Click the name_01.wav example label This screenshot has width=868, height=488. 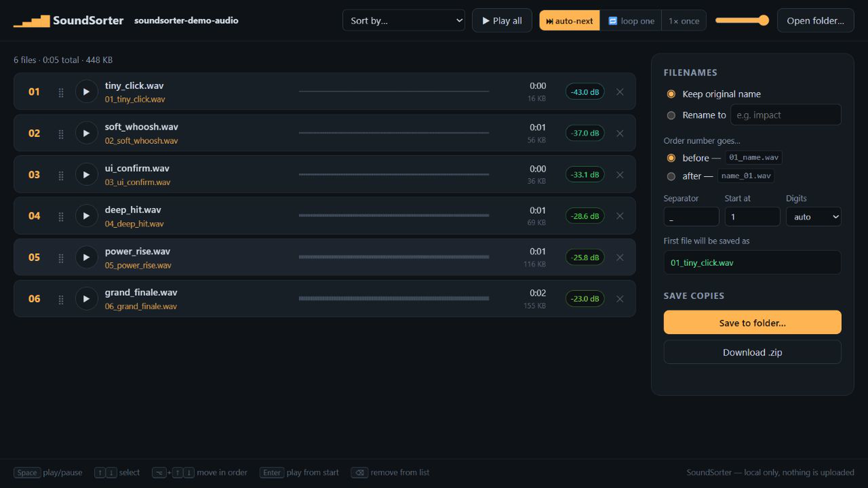pos(746,176)
